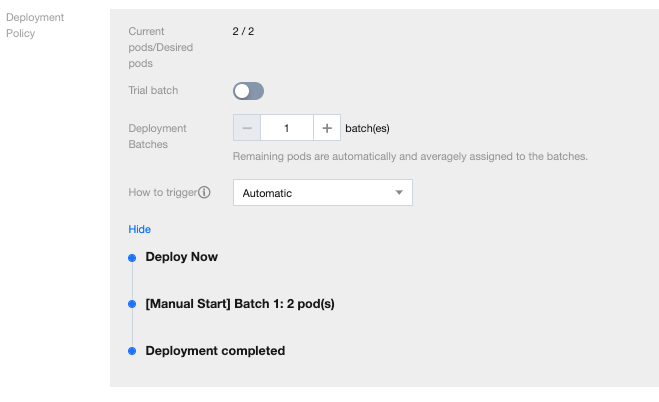Screen dimensions: 659x402
Task: Click the Current pods/Desired pods label
Action: pos(163,47)
